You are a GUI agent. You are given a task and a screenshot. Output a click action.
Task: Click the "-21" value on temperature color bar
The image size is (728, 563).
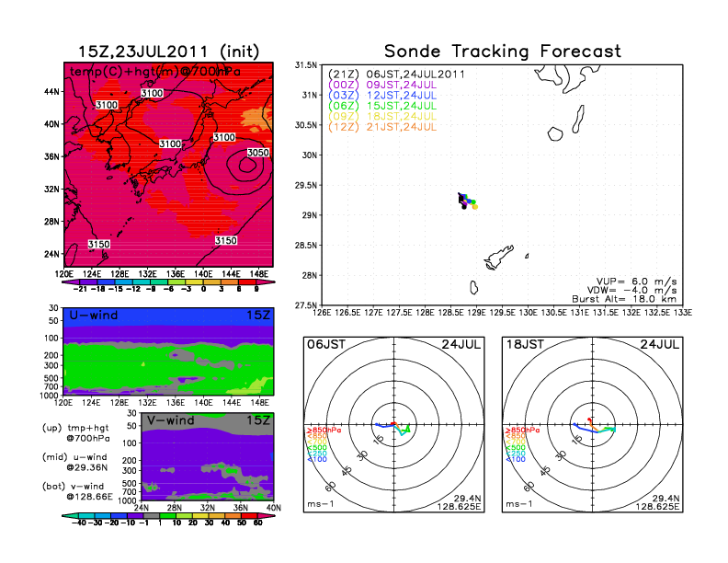click(x=80, y=289)
